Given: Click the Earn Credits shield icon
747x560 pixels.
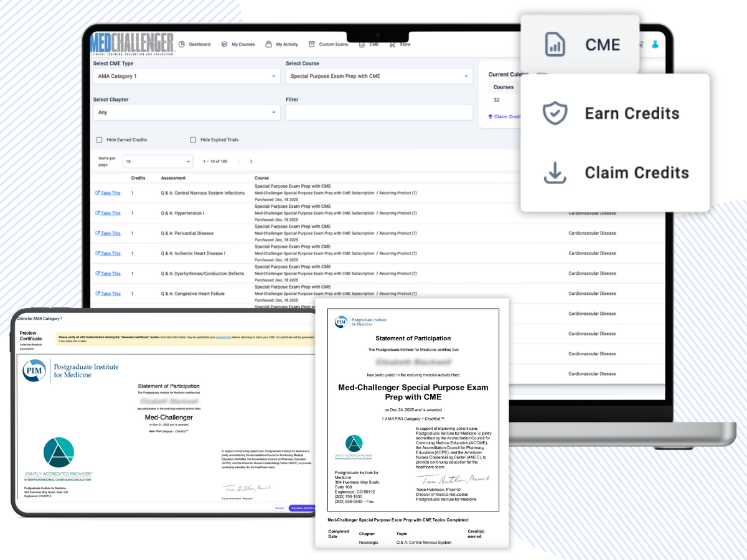Looking at the screenshot, I should [554, 113].
